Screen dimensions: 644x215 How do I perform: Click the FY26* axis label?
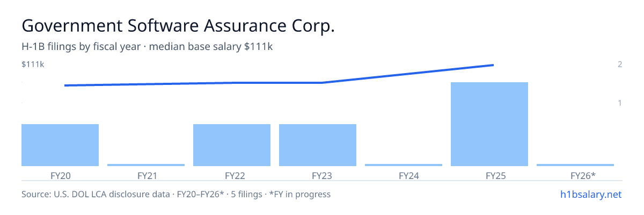(x=575, y=175)
